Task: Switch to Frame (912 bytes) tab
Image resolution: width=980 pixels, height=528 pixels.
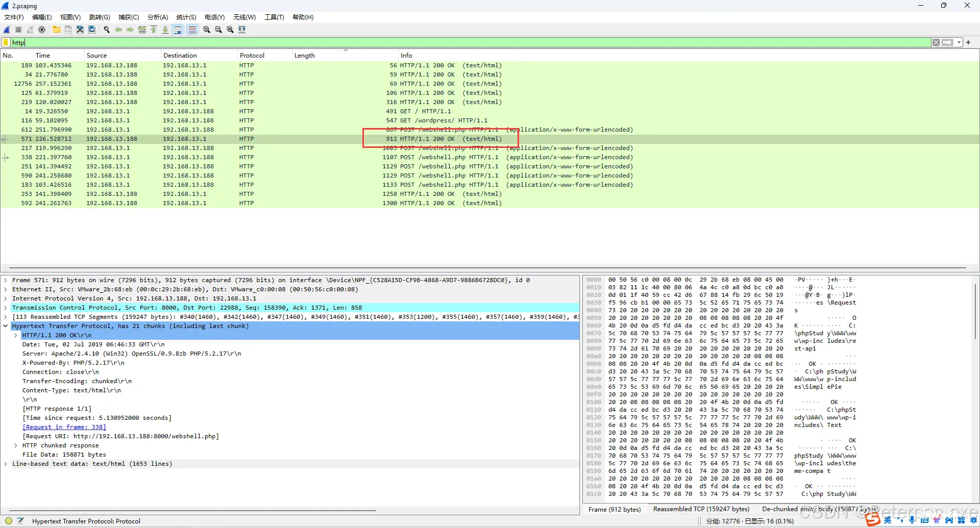Action: [615, 509]
